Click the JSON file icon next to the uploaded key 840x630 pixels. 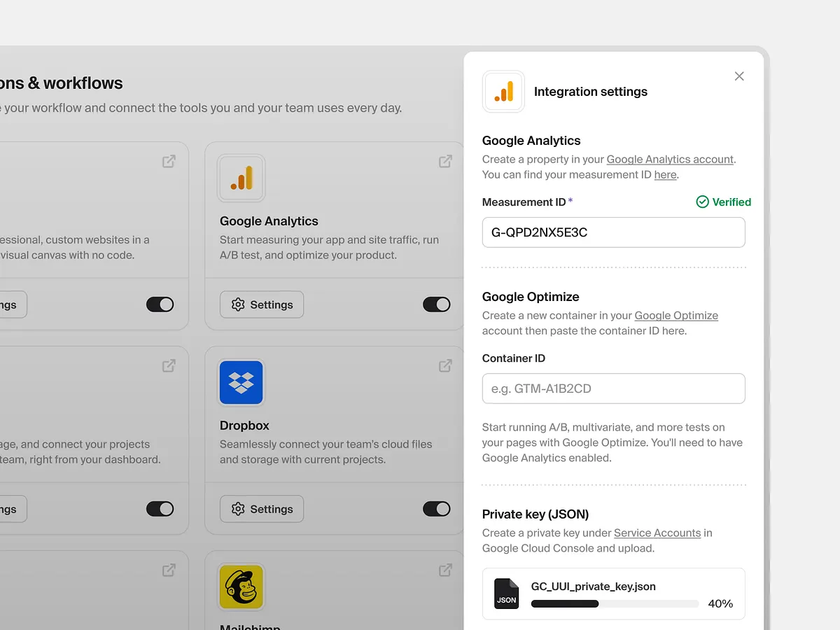click(506, 594)
